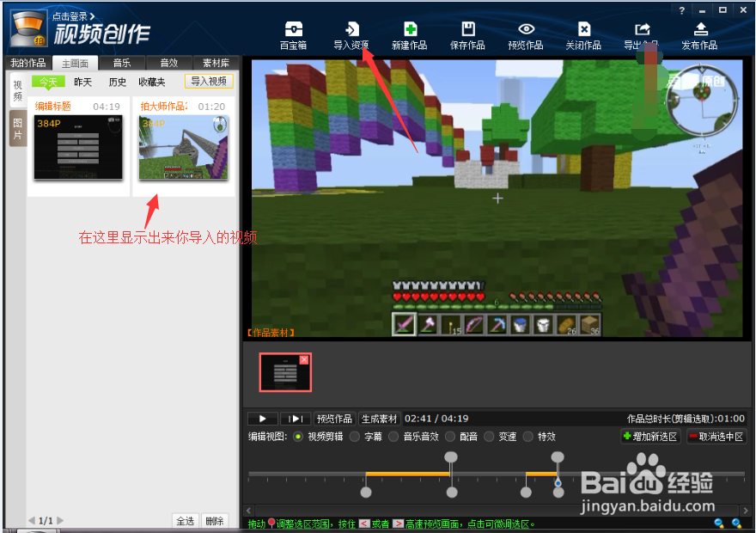The height and width of the screenshot is (533, 756).
Task: Select 变速 edit view radio
Action: click(489, 437)
